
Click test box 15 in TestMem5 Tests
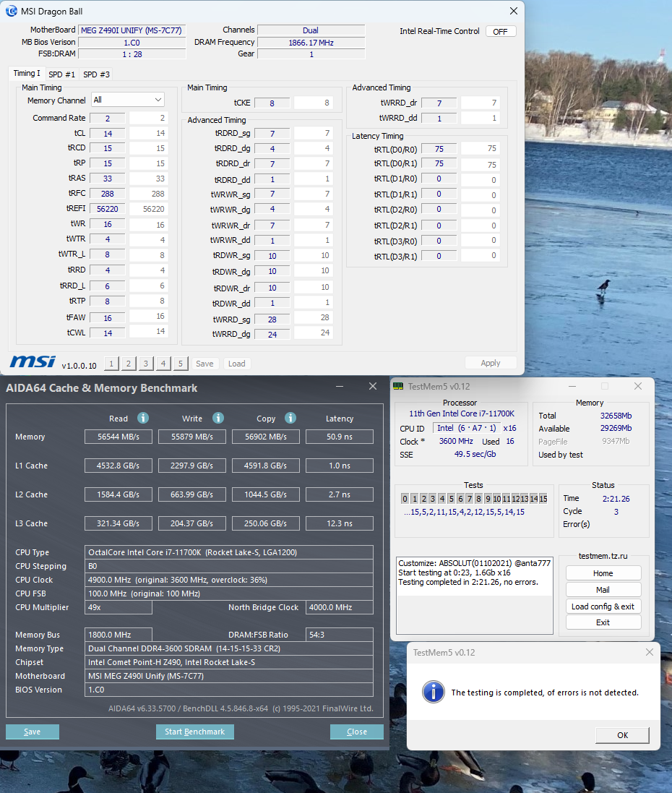pos(543,499)
